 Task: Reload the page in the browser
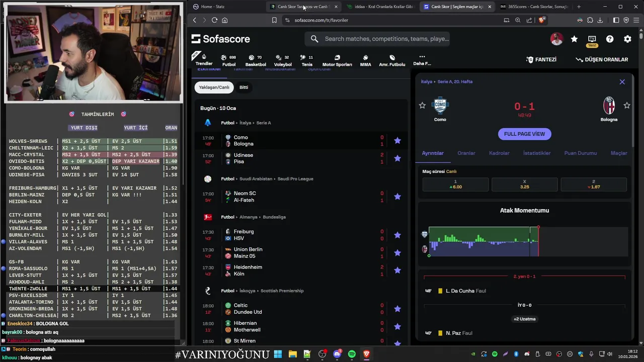click(214, 20)
